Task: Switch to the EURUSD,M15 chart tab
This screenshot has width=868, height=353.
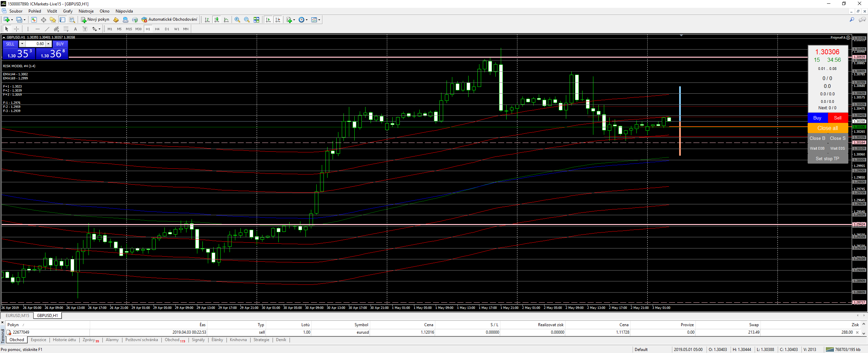Action: click(17, 316)
